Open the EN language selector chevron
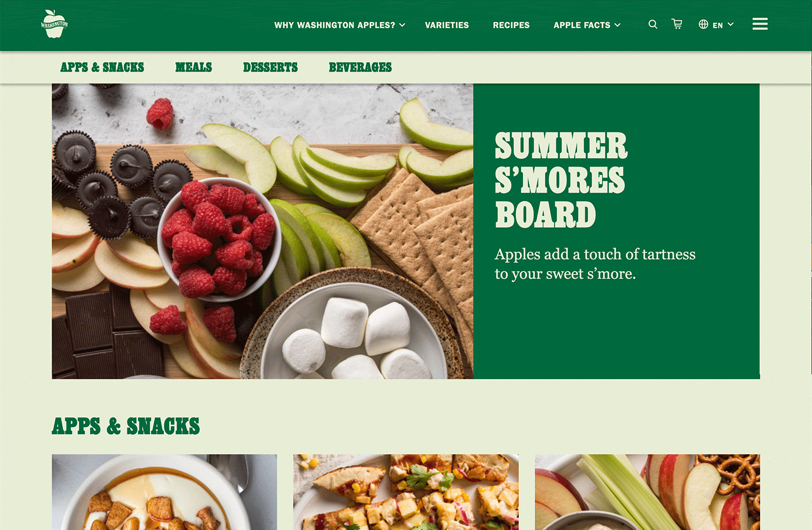The width and height of the screenshot is (812, 530). click(x=731, y=24)
